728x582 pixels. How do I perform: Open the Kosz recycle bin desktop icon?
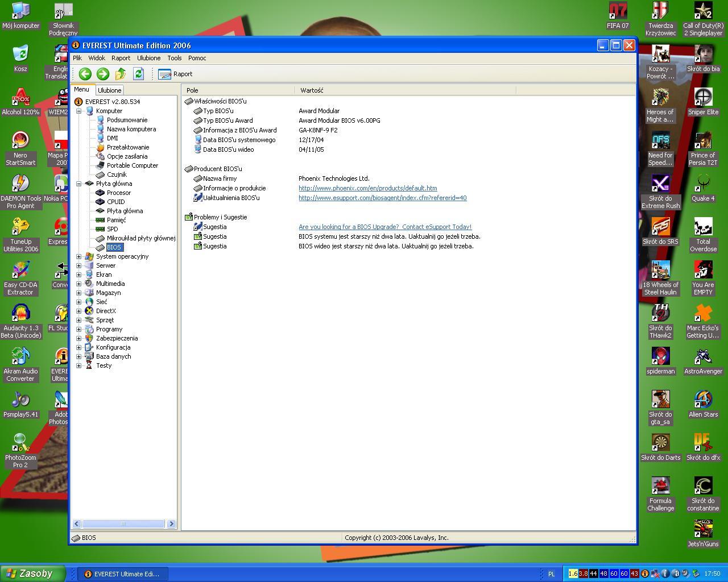coord(20,59)
